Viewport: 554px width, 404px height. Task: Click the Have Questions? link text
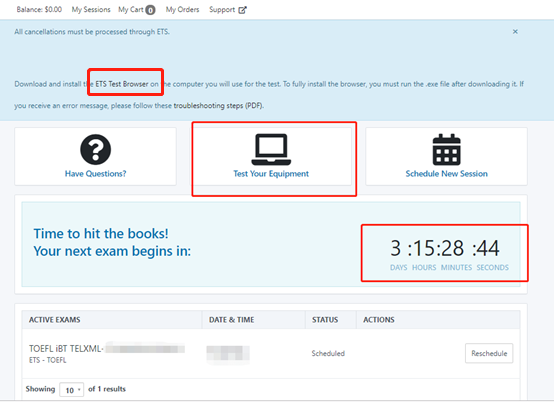(95, 174)
